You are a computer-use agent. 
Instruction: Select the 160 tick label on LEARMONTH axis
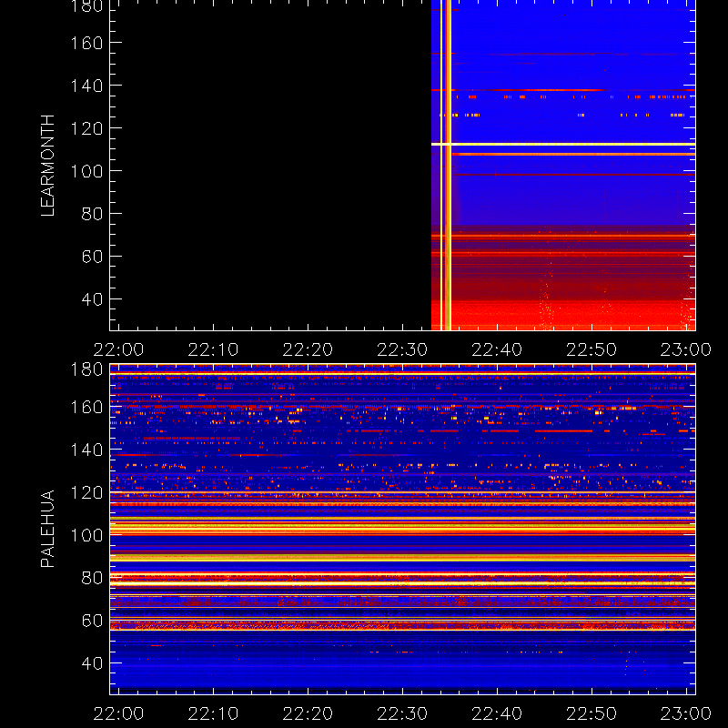86,43
